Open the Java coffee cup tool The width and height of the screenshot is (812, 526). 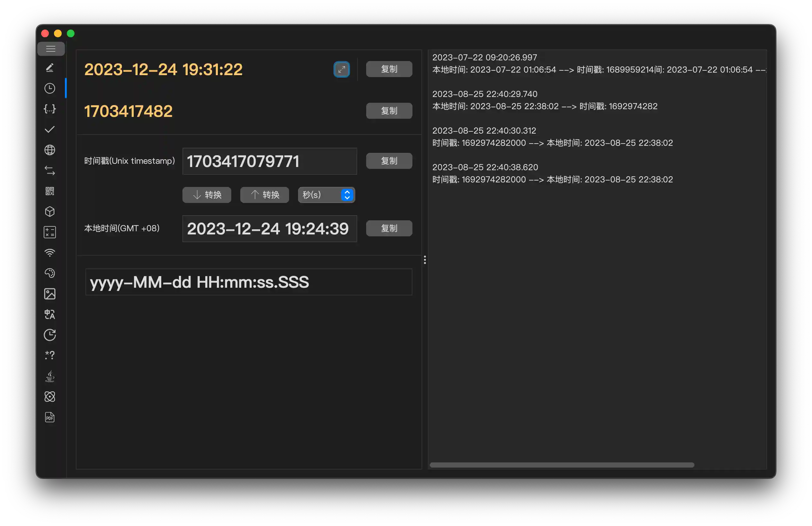50,376
